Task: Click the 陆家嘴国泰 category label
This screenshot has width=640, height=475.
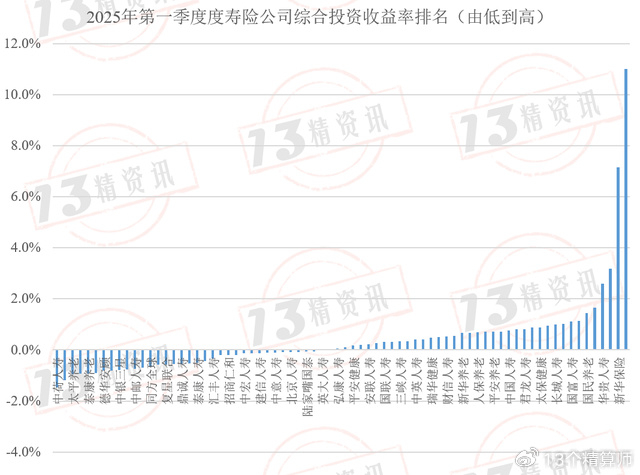Action: (308, 386)
